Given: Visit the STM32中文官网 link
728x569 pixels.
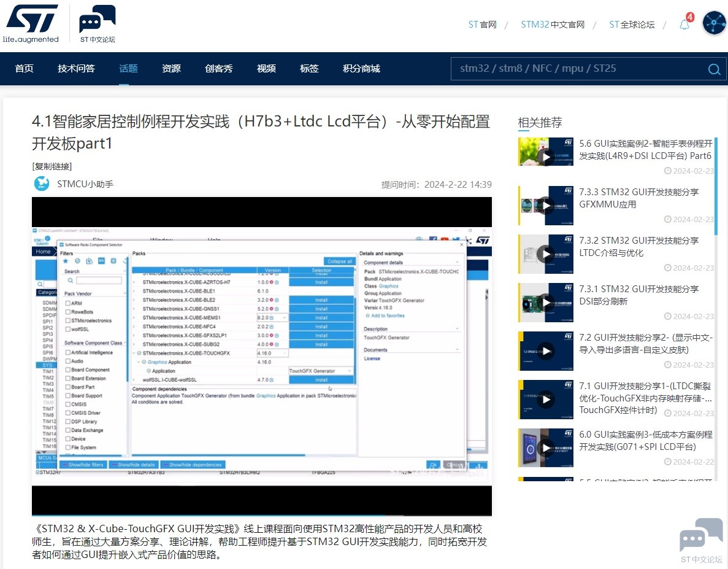Looking at the screenshot, I should pyautogui.click(x=553, y=24).
